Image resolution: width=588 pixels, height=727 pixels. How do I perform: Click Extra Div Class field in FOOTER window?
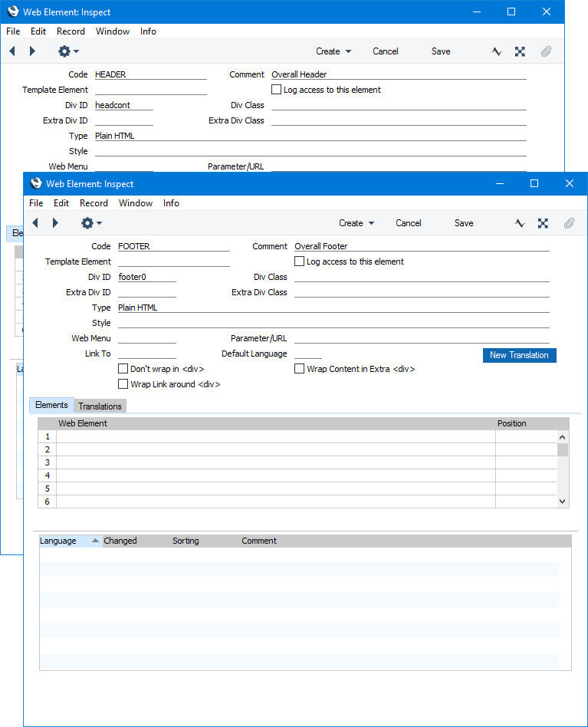(422, 292)
